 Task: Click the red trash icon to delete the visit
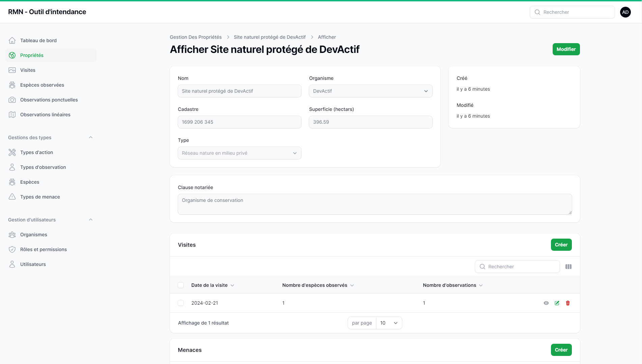[x=568, y=303]
